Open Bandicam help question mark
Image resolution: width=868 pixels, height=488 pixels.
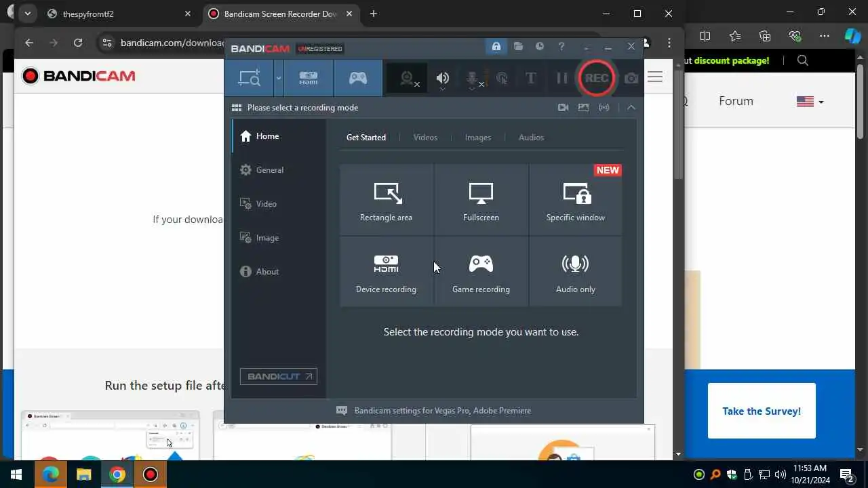[x=561, y=47]
